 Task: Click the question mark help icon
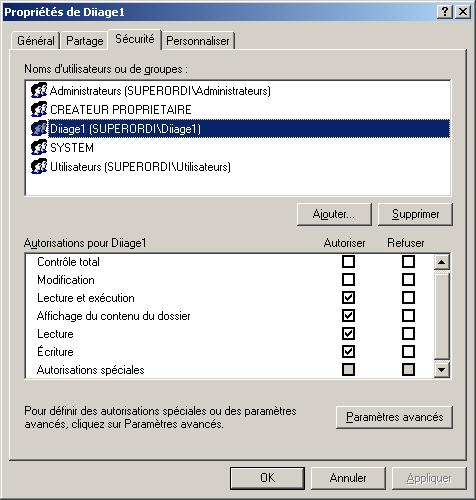(445, 12)
